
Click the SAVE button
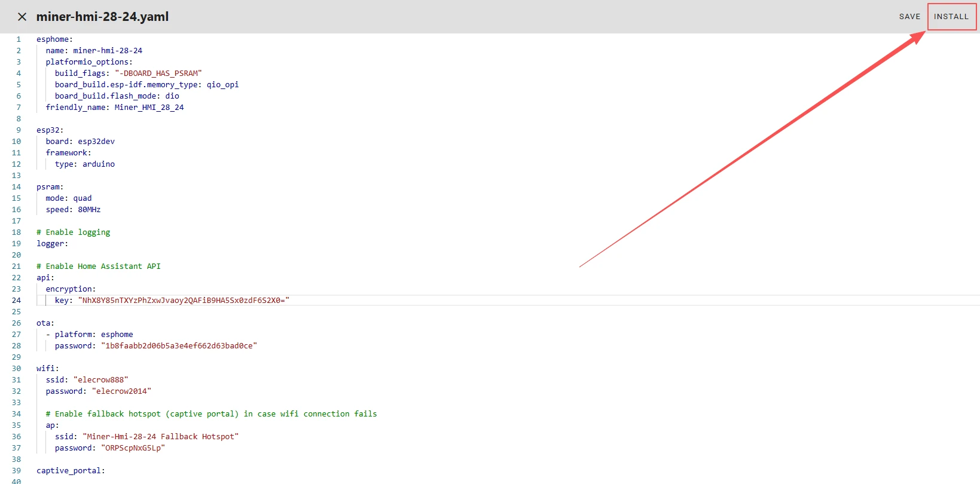click(x=909, y=17)
